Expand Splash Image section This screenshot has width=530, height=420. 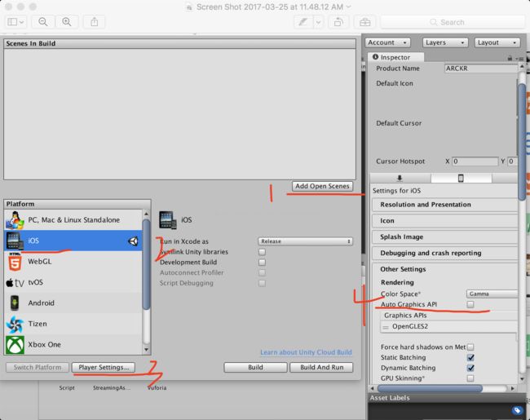[x=444, y=237]
